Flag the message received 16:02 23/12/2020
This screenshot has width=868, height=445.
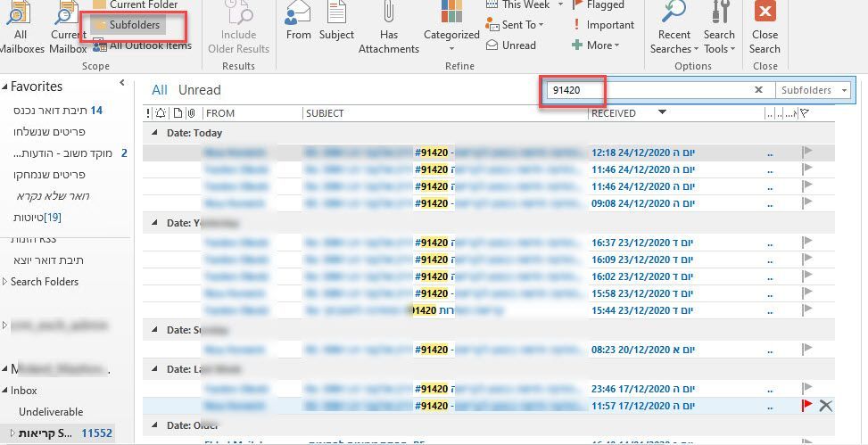click(x=807, y=276)
